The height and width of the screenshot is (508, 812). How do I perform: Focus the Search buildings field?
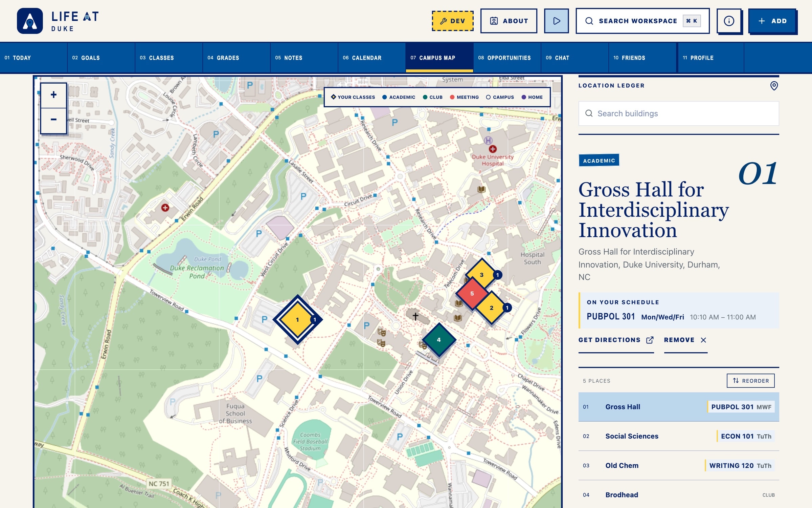[678, 113]
